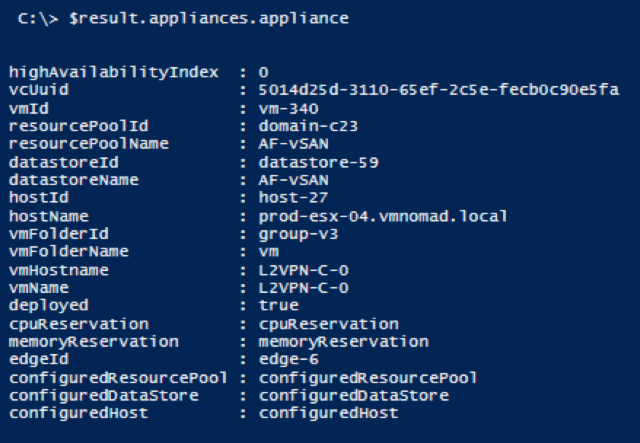640x443 pixels.
Task: Click the datastoreName value AF-vSAN
Action: [293, 180]
